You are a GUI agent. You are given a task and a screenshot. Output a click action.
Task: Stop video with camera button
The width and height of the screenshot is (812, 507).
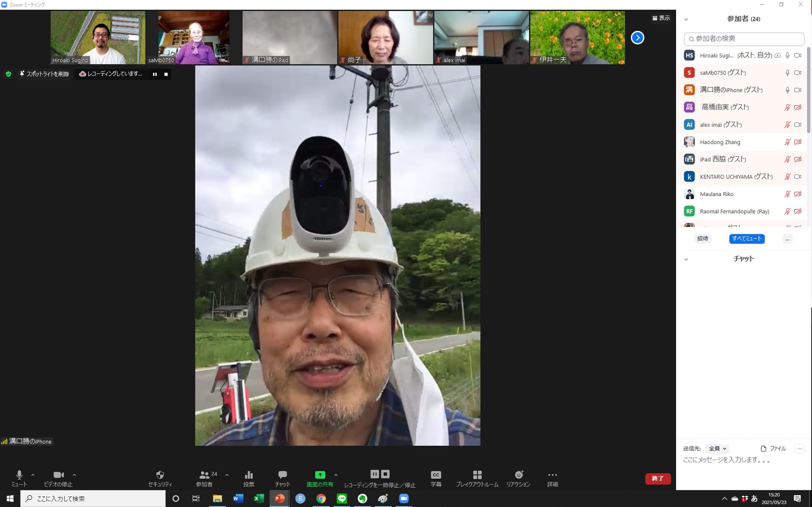(58, 478)
